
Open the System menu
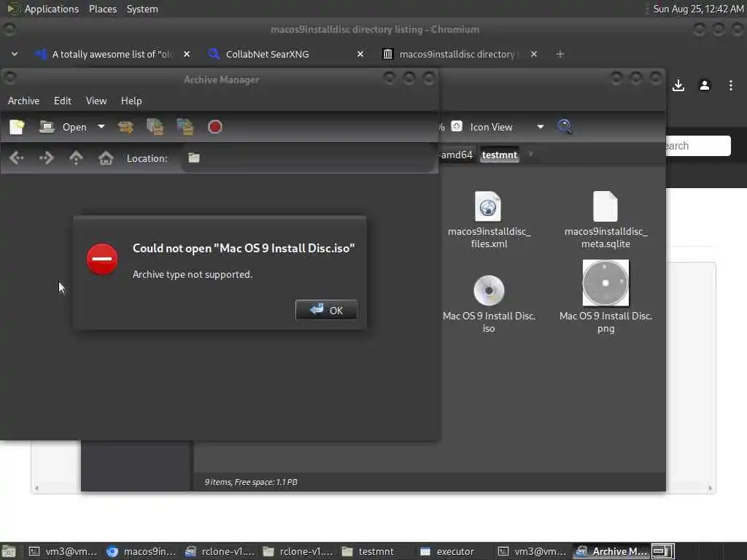pyautogui.click(x=142, y=9)
